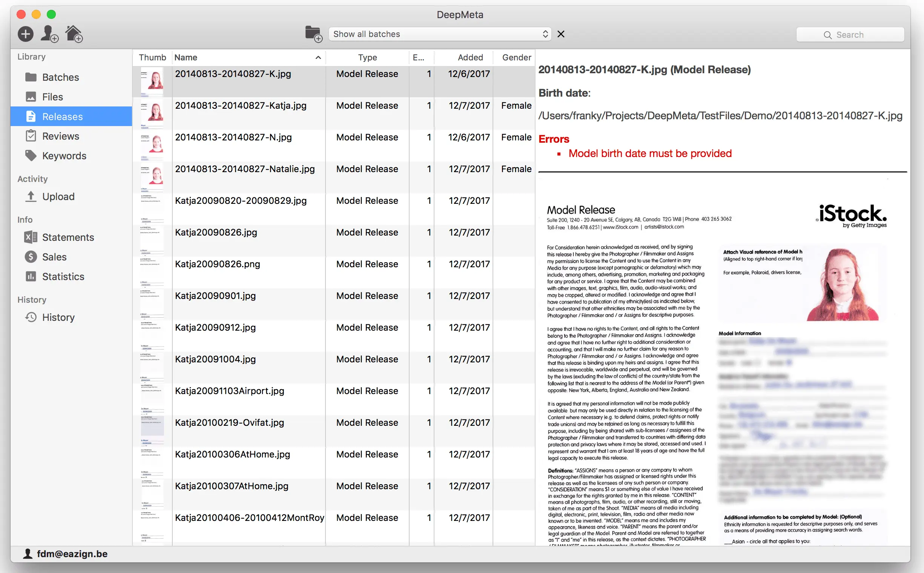Open Files in the sidebar
Image resolution: width=924 pixels, height=573 pixels.
tap(71, 97)
